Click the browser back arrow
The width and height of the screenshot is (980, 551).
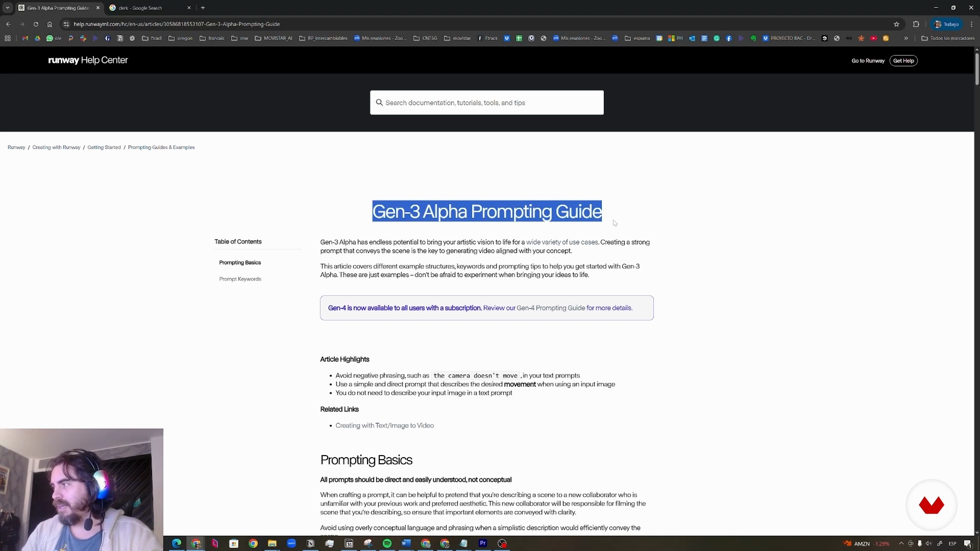8,24
